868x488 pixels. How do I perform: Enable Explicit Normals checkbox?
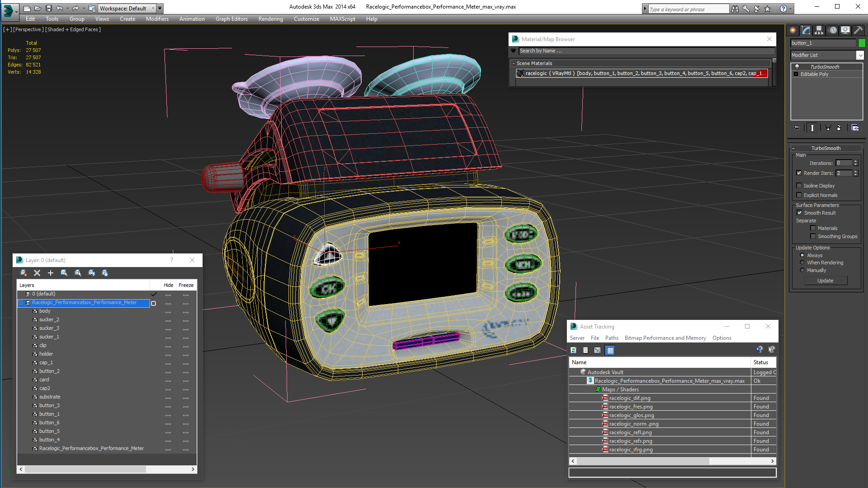coord(799,195)
